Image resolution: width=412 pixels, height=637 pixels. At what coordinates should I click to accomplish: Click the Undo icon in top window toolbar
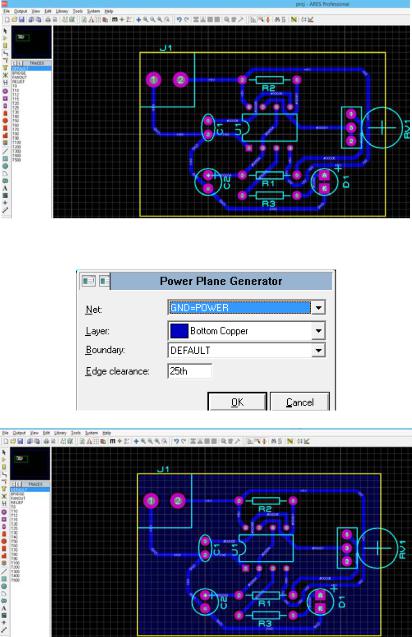[x=180, y=20]
